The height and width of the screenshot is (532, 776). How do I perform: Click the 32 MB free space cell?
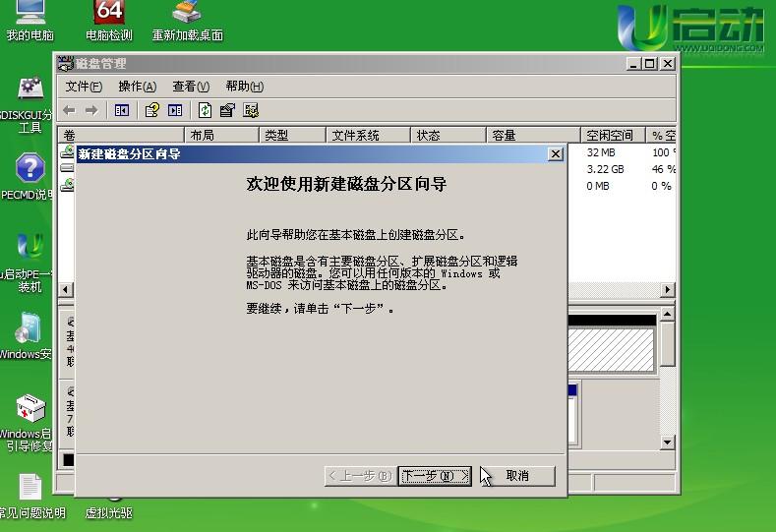[x=601, y=152]
